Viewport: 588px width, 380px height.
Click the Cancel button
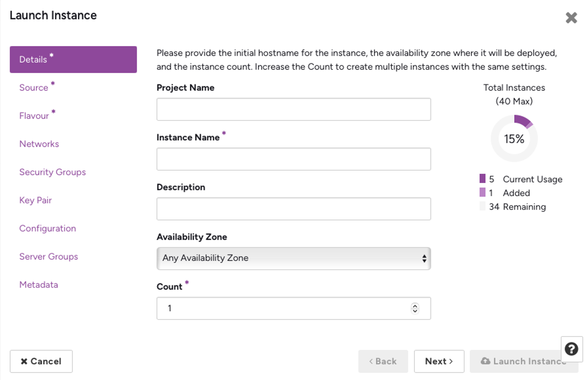point(41,361)
